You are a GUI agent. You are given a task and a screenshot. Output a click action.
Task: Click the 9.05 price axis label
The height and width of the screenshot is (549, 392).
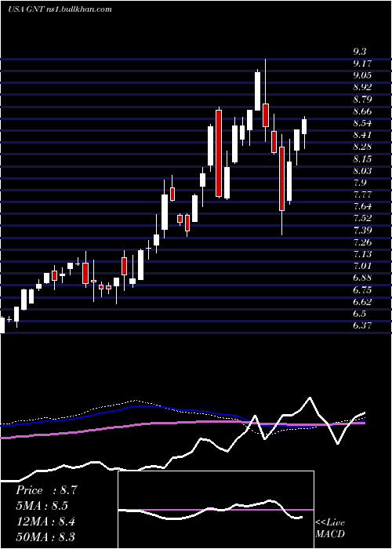[362, 75]
